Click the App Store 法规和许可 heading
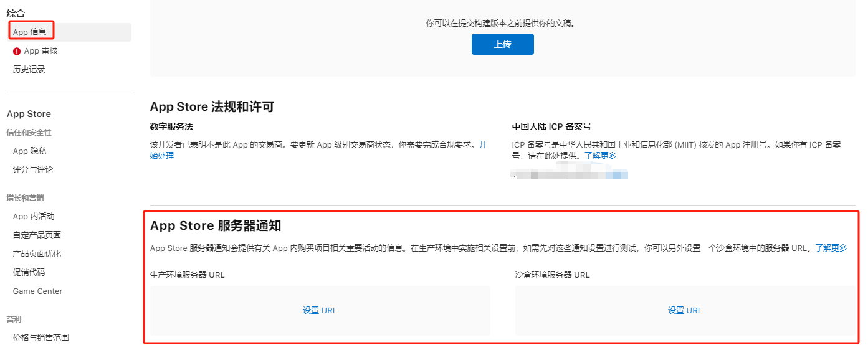 [x=212, y=106]
